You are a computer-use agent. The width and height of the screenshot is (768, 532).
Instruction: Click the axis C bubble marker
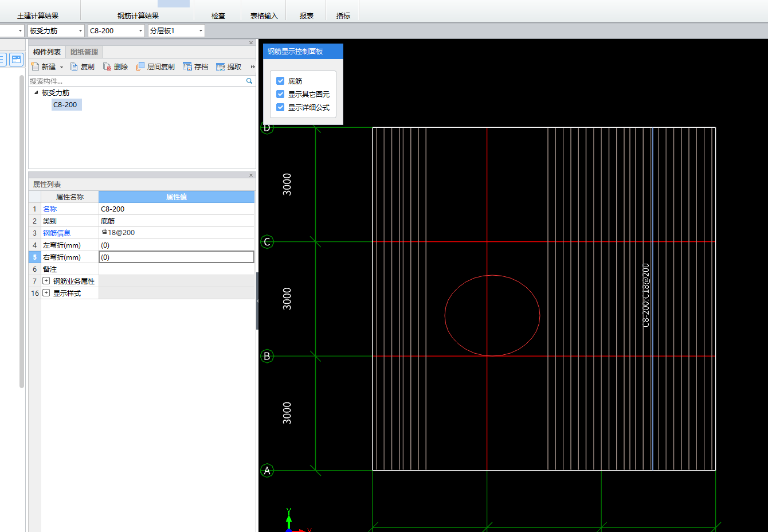click(267, 242)
